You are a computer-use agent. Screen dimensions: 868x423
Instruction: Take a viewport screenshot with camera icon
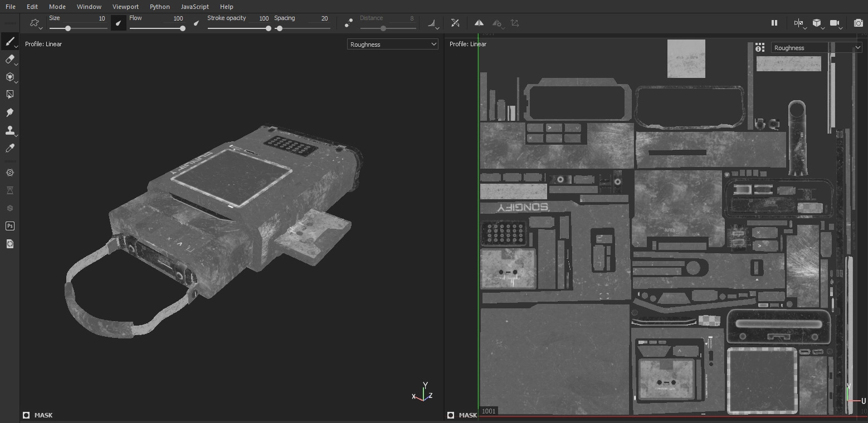pyautogui.click(x=858, y=23)
